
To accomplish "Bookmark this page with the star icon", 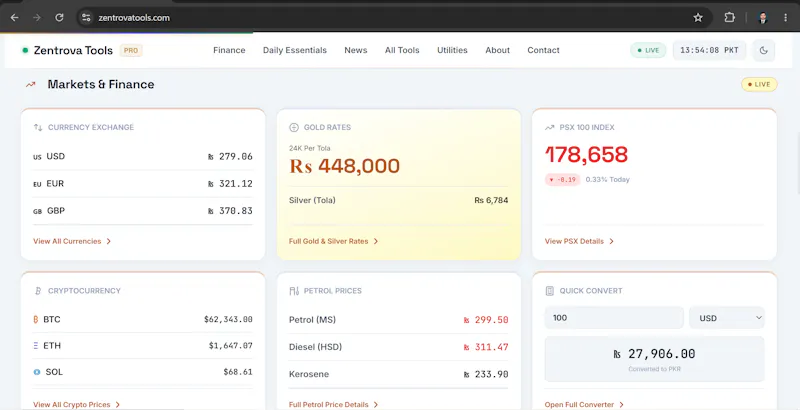I will click(x=698, y=18).
